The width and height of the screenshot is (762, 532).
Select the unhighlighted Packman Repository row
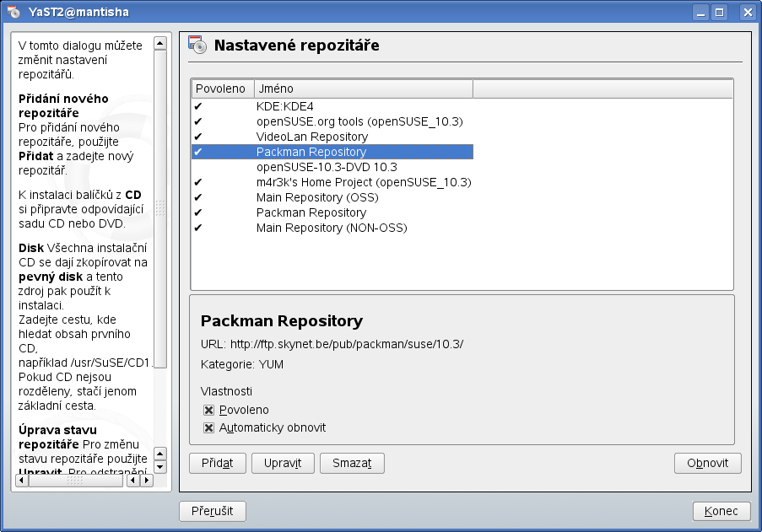332,212
